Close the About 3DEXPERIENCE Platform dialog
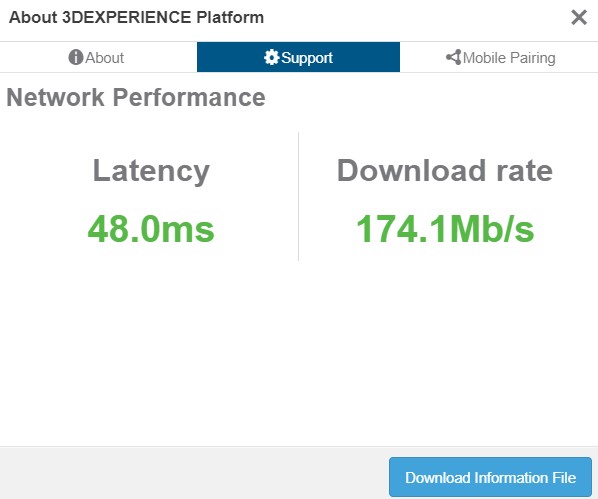The image size is (598, 499). click(x=579, y=18)
